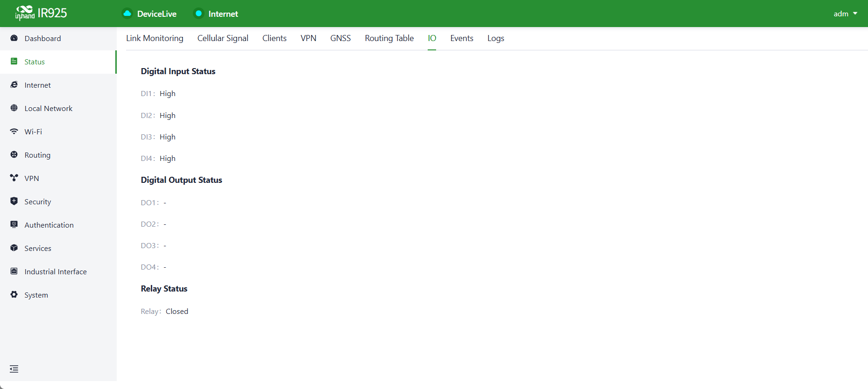
Task: Click the DeviceLive cloud status icon
Action: coord(127,14)
